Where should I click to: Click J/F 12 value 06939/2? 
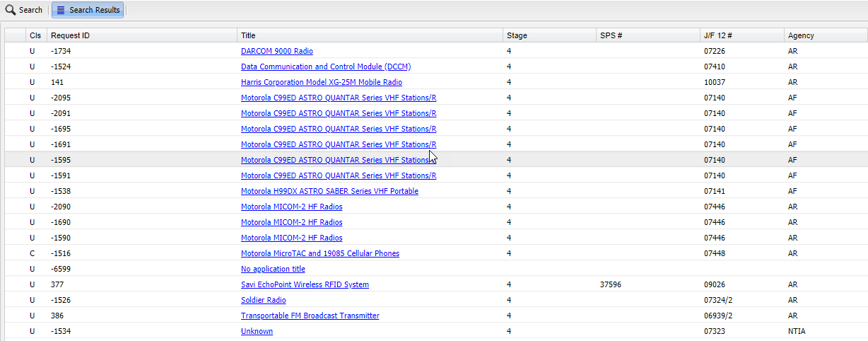718,316
